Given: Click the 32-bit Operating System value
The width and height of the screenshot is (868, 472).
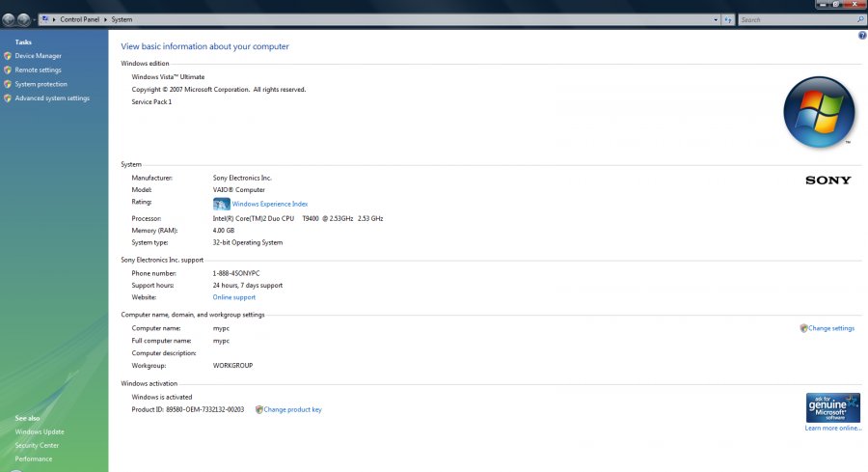Looking at the screenshot, I should [x=248, y=242].
